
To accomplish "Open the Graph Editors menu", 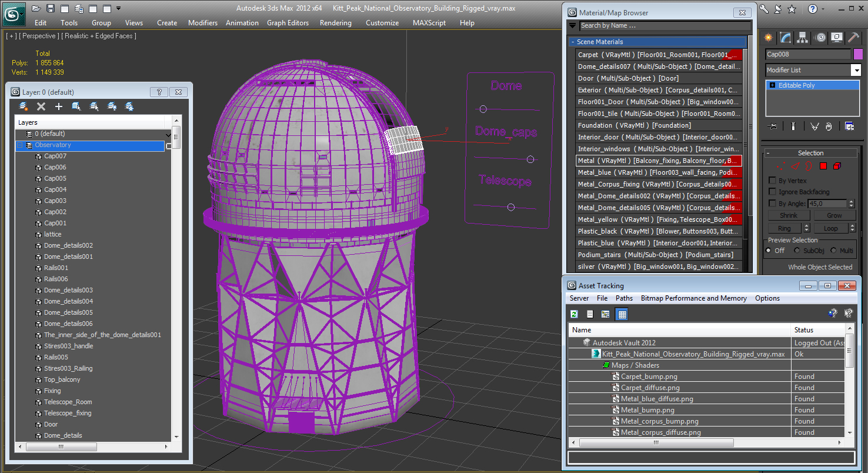I will (288, 22).
